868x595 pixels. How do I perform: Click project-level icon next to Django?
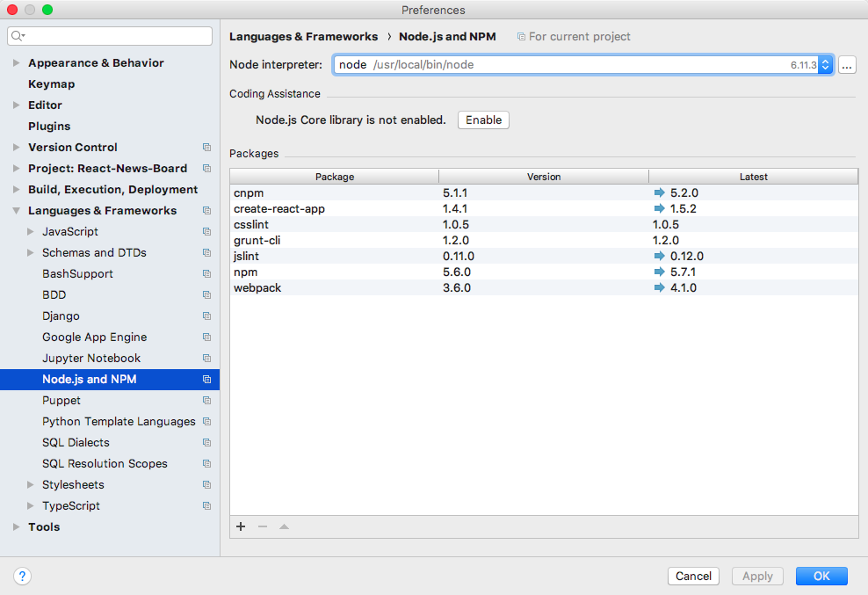tap(206, 316)
